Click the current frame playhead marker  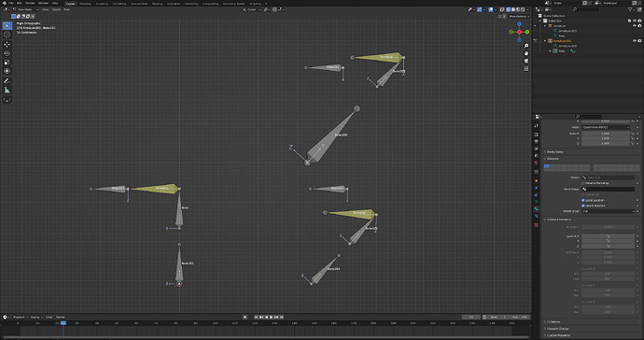(63, 323)
